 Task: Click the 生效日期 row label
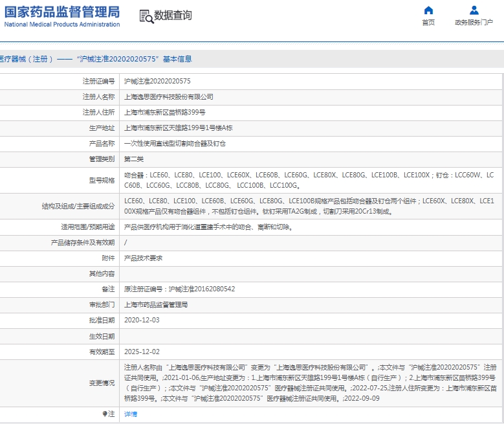click(x=102, y=336)
